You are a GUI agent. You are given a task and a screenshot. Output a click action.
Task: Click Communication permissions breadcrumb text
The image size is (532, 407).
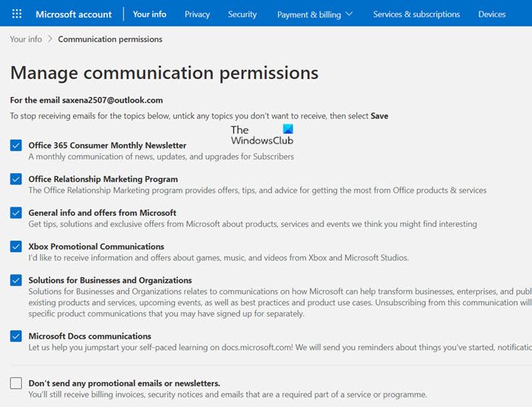[x=110, y=39]
